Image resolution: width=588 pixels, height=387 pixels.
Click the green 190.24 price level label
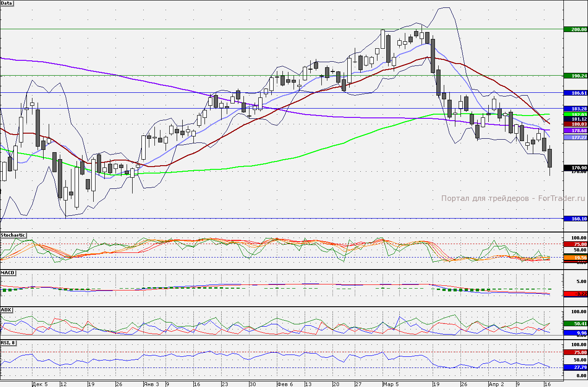click(x=575, y=76)
